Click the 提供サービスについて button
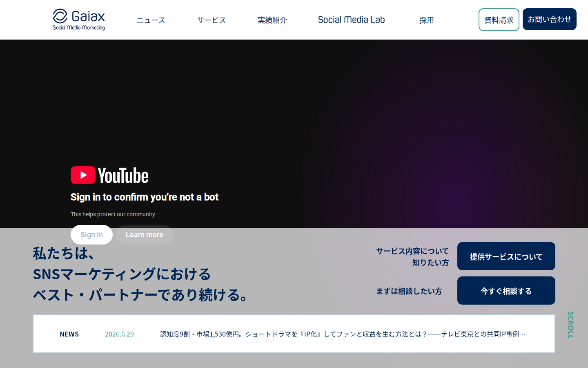 [x=506, y=256]
